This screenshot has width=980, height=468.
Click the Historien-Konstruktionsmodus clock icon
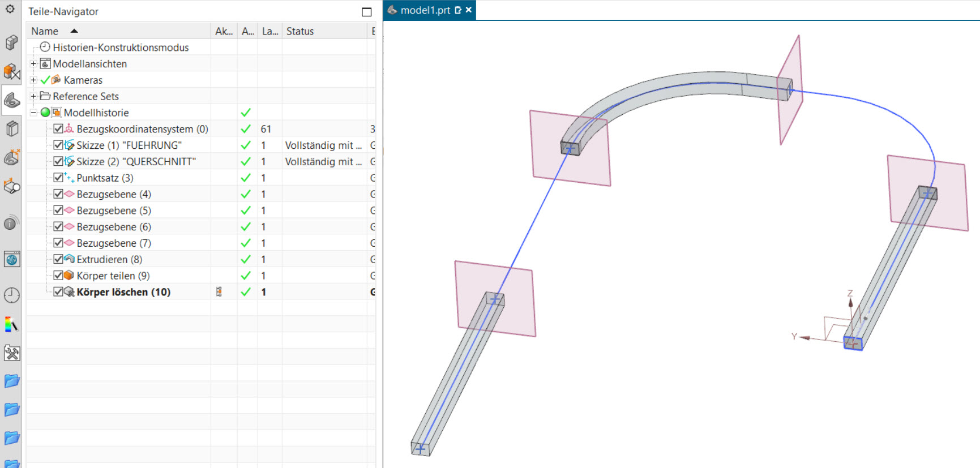click(45, 47)
